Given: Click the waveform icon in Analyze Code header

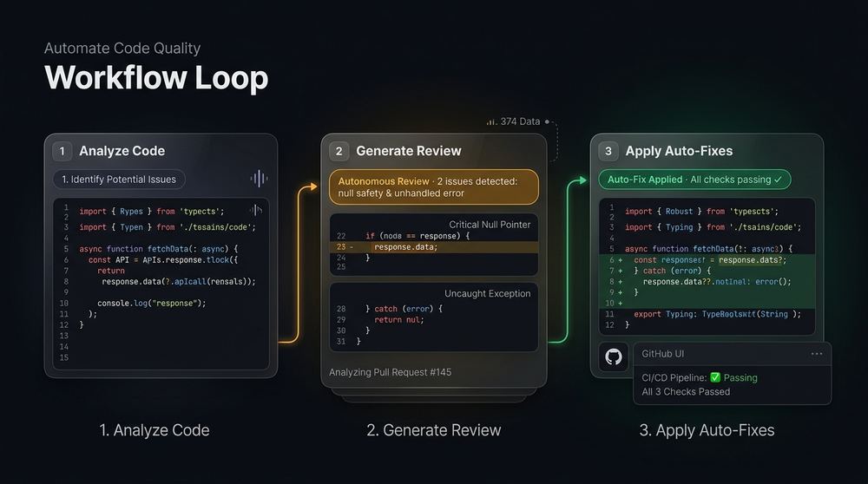Looking at the screenshot, I should point(259,179).
